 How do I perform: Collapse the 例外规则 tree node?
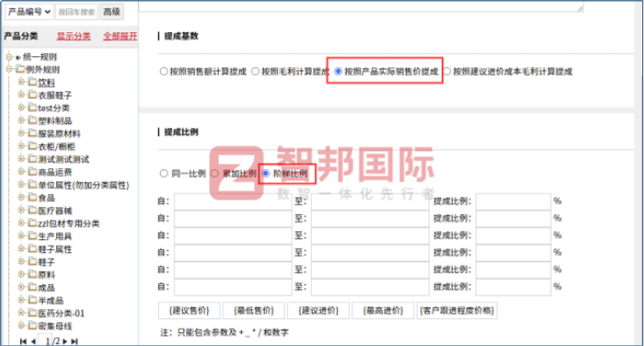click(x=9, y=69)
